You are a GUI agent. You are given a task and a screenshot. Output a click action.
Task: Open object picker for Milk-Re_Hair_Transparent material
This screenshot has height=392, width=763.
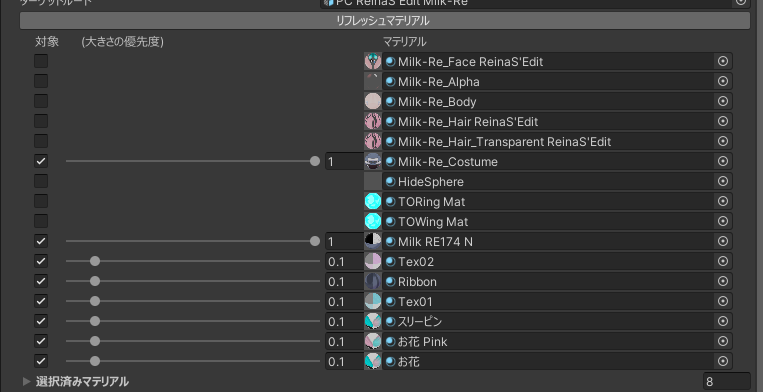(x=723, y=142)
